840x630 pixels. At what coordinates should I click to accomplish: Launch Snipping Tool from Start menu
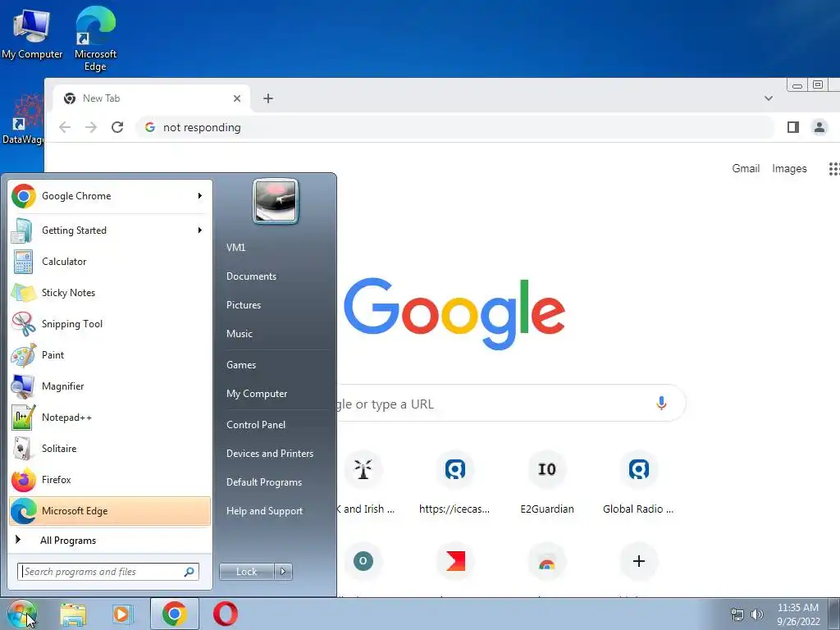tap(110, 323)
